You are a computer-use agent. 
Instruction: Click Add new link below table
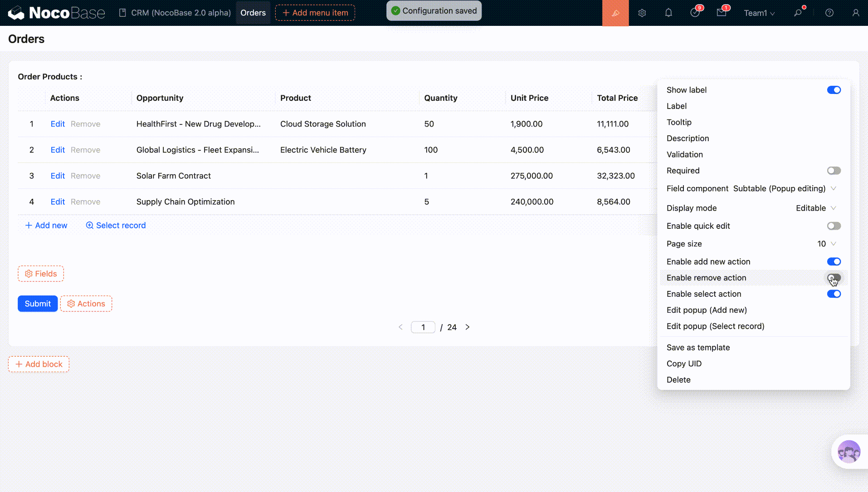[x=46, y=226]
